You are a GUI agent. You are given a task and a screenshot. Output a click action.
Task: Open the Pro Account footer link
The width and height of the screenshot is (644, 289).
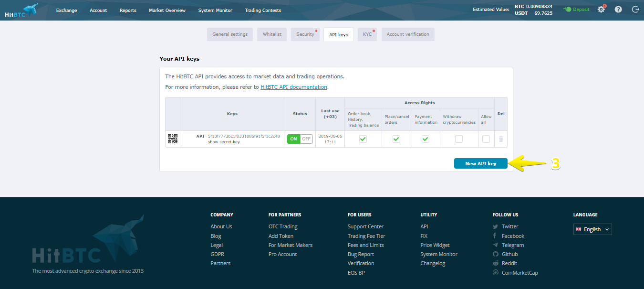(x=282, y=254)
